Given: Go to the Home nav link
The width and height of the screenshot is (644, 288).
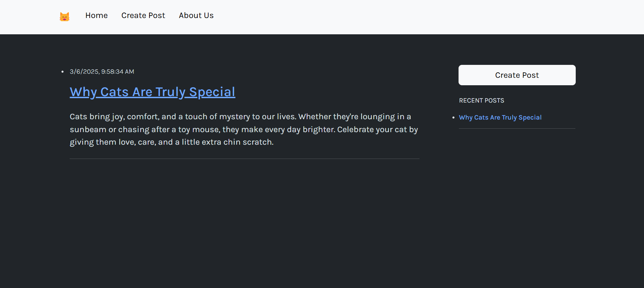Looking at the screenshot, I should pyautogui.click(x=96, y=16).
